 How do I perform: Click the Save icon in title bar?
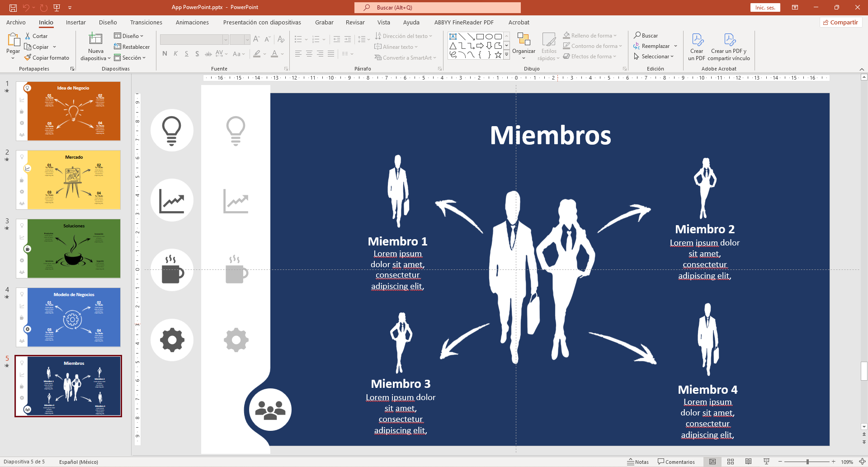click(x=13, y=8)
